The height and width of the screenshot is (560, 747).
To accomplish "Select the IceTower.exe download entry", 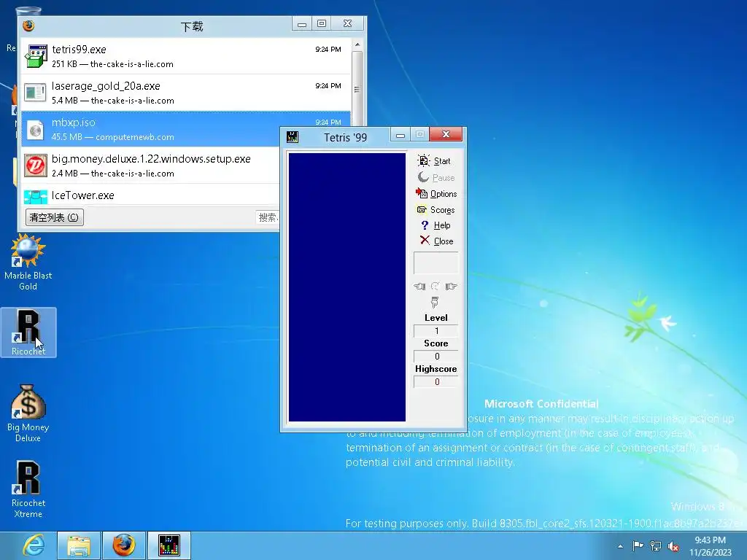I will point(150,195).
